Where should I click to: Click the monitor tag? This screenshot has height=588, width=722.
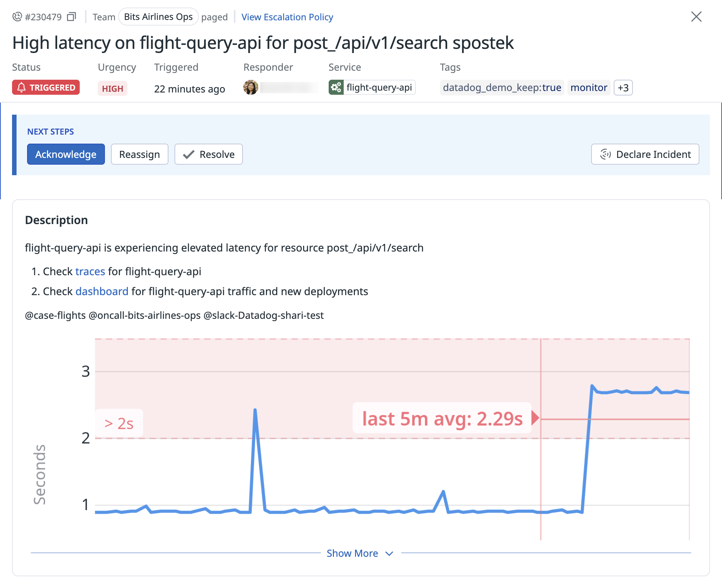click(589, 88)
